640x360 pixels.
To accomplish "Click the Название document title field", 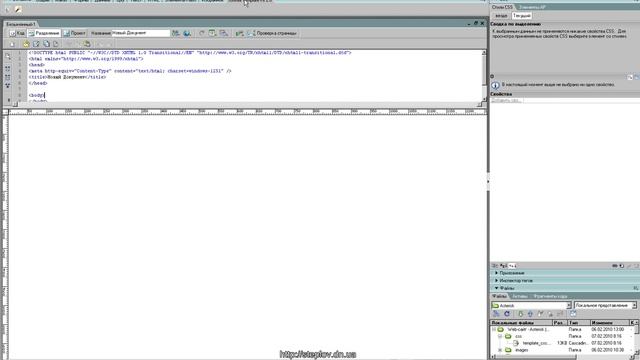I will click(140, 33).
